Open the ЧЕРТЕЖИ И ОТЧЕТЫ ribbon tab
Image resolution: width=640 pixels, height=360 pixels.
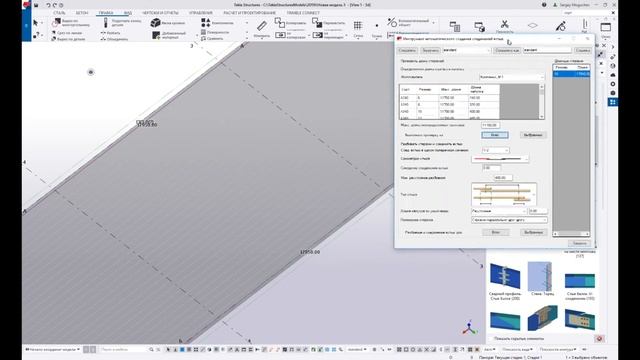[x=160, y=13]
